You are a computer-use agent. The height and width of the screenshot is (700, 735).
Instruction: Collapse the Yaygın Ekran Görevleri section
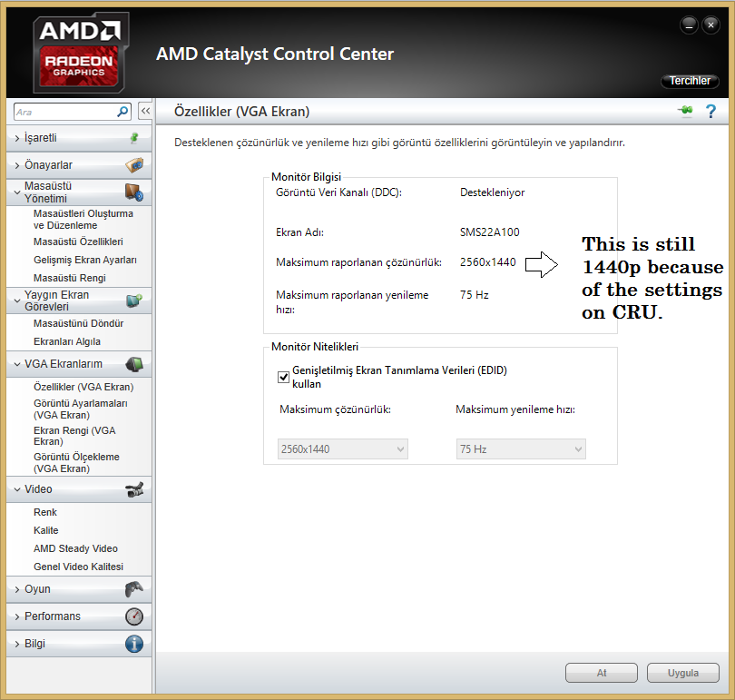point(17,301)
